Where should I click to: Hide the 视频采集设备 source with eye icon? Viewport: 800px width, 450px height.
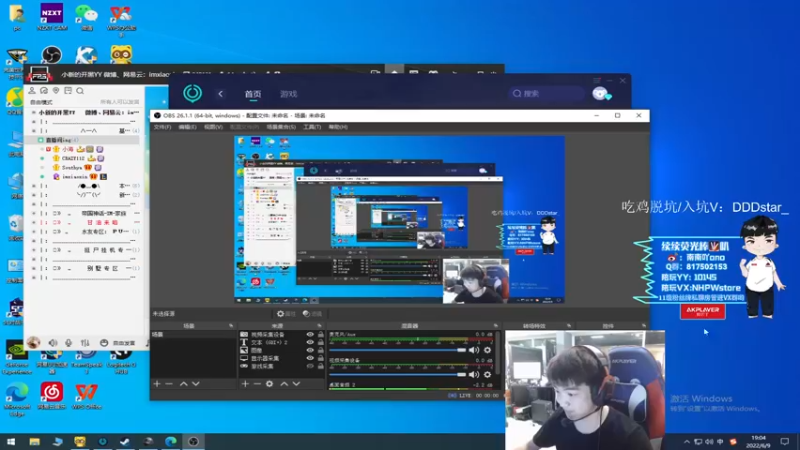[310, 335]
